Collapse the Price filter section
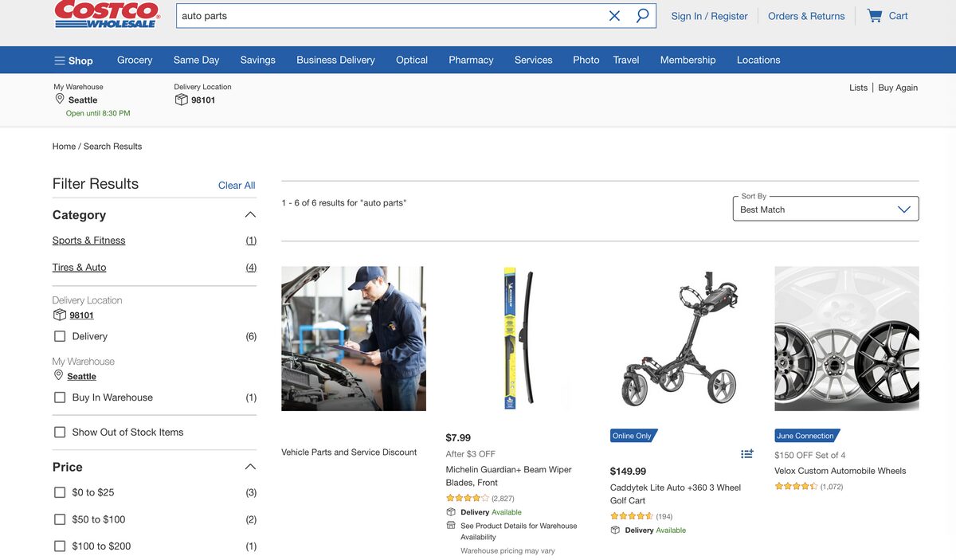Screen dimensions: 956x560 (250, 467)
